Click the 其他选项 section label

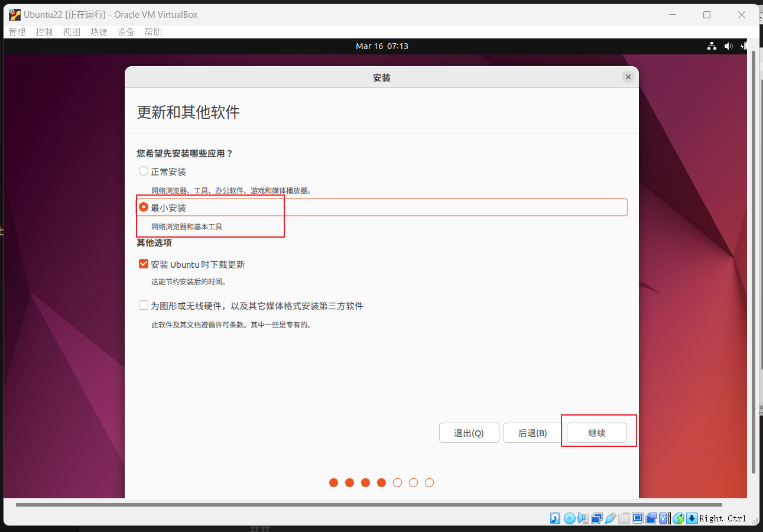(x=154, y=243)
